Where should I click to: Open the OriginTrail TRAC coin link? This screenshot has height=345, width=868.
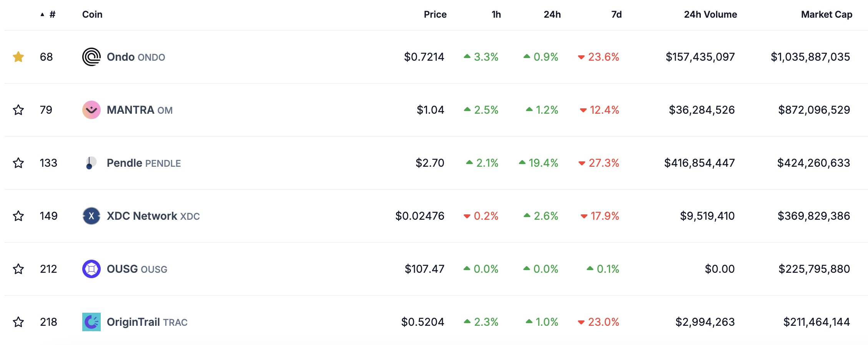click(147, 322)
